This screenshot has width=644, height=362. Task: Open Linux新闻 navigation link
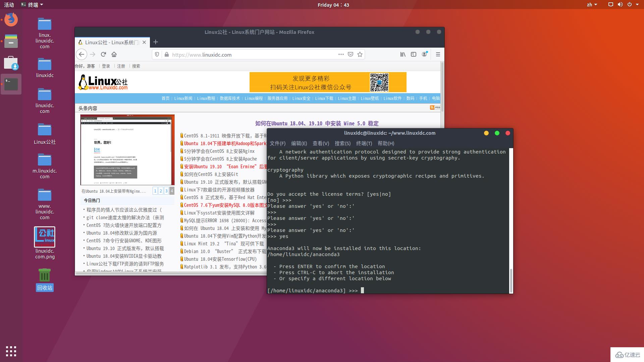[183, 98]
